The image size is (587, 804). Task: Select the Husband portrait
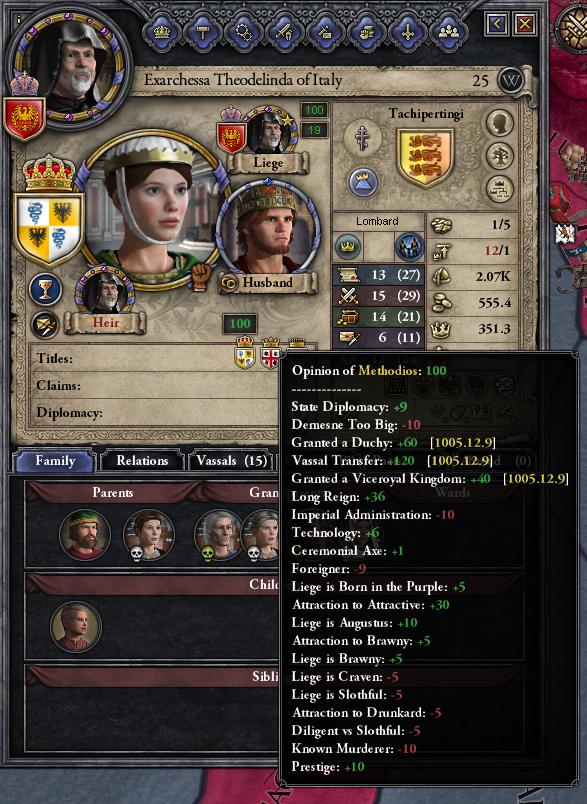tap(267, 228)
